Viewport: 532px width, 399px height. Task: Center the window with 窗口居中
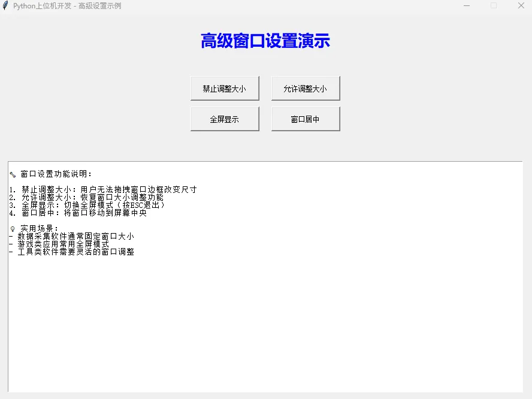coord(306,119)
